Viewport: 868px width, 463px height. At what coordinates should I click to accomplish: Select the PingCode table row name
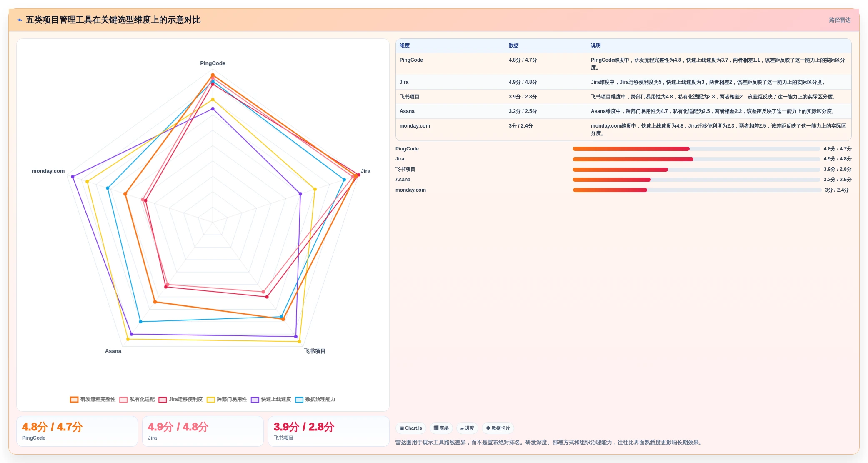[411, 60]
